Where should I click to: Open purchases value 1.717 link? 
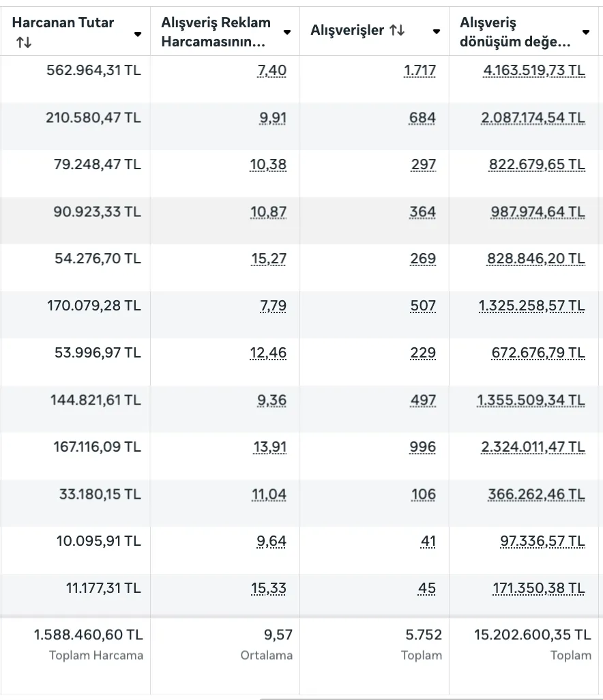point(420,70)
